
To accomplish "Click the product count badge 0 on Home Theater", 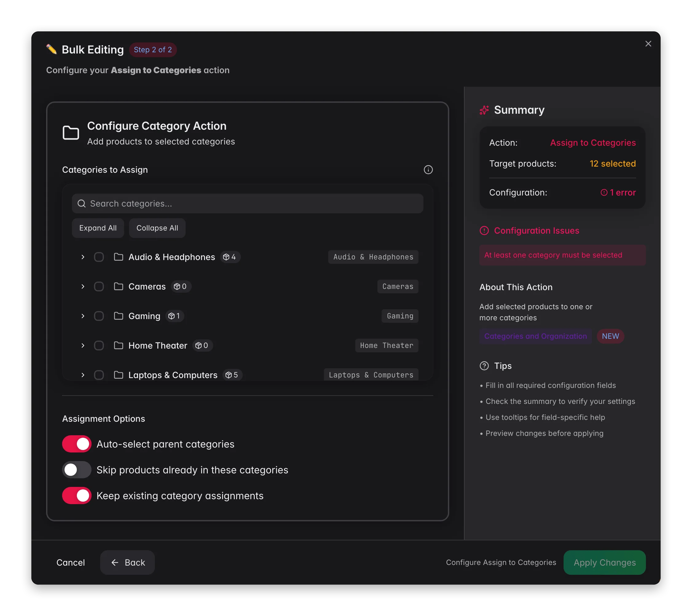I will [202, 346].
